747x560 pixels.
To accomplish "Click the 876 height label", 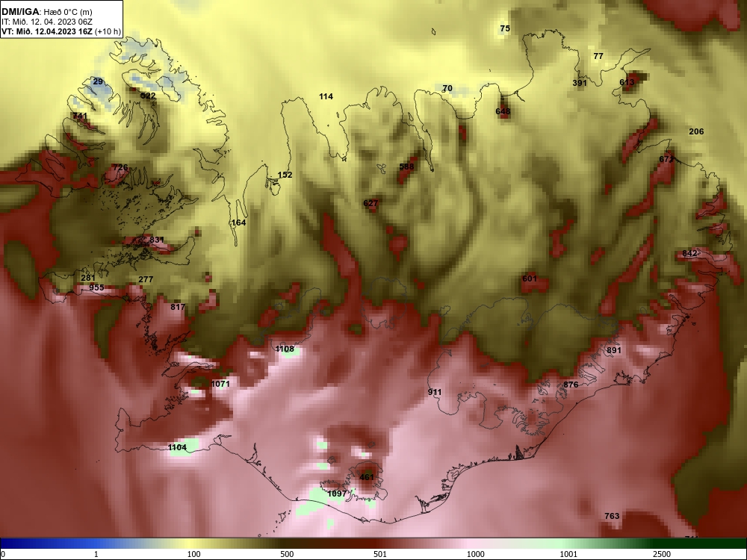I will coord(571,385).
